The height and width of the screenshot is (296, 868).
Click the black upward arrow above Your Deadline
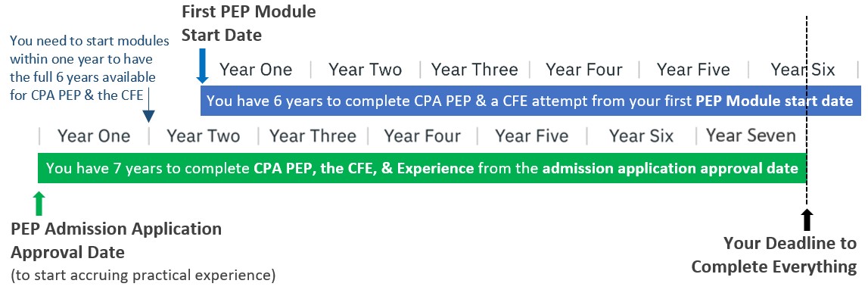pyautogui.click(x=807, y=220)
